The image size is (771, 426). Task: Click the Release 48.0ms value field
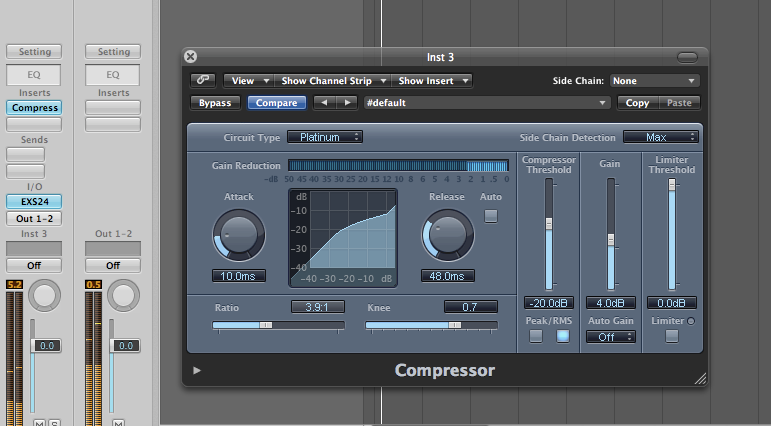448,276
